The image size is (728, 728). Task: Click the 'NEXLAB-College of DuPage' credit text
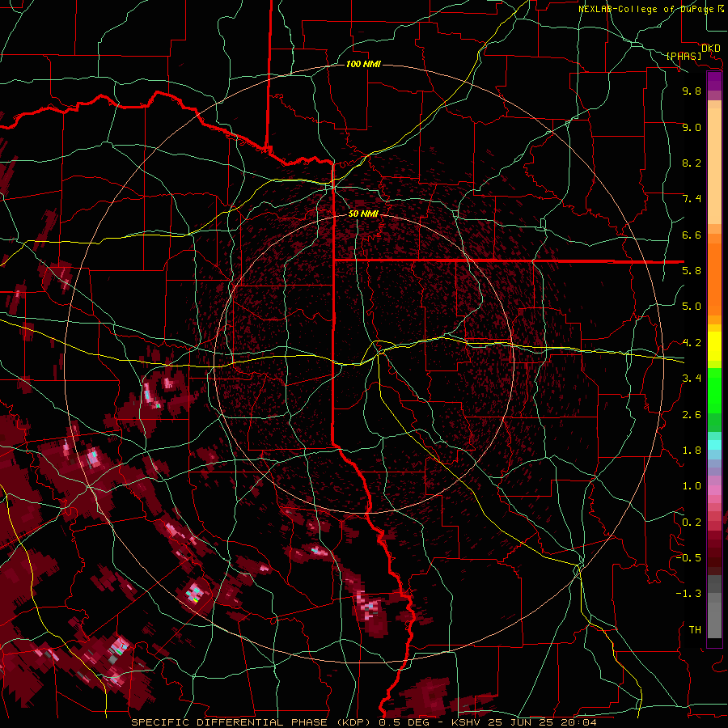pyautogui.click(x=645, y=9)
